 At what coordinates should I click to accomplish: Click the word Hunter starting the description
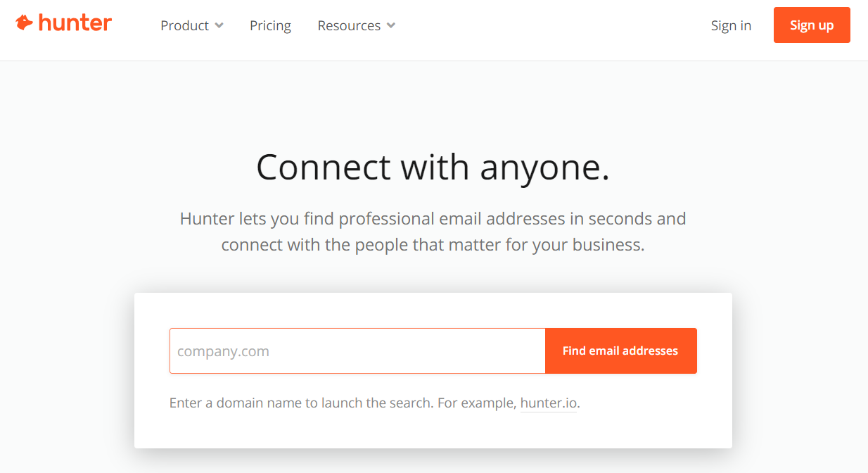coord(205,218)
